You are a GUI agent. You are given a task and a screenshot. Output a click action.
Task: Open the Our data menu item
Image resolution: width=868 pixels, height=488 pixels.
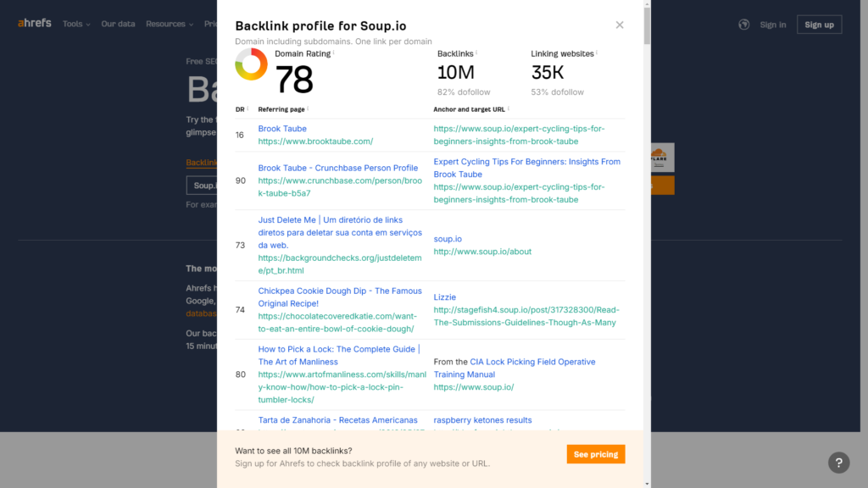[x=118, y=24]
